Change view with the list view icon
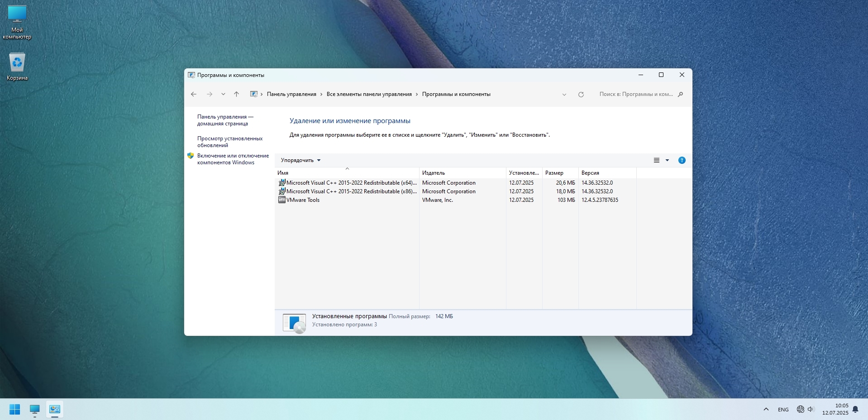The height and width of the screenshot is (420, 868). 657,160
